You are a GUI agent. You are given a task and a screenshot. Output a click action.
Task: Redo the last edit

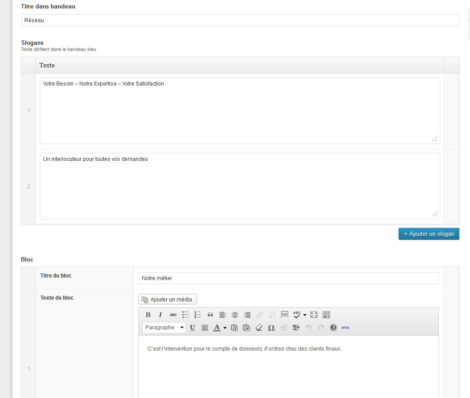click(321, 328)
